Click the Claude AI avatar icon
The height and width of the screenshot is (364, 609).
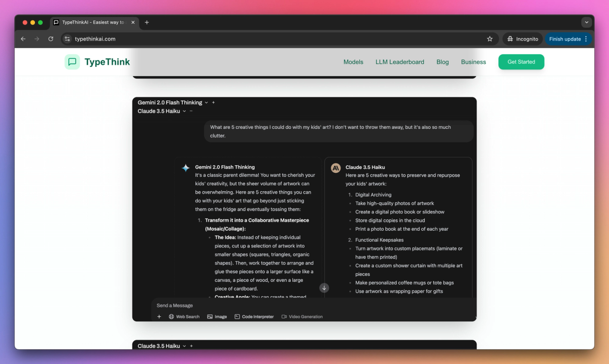335,168
